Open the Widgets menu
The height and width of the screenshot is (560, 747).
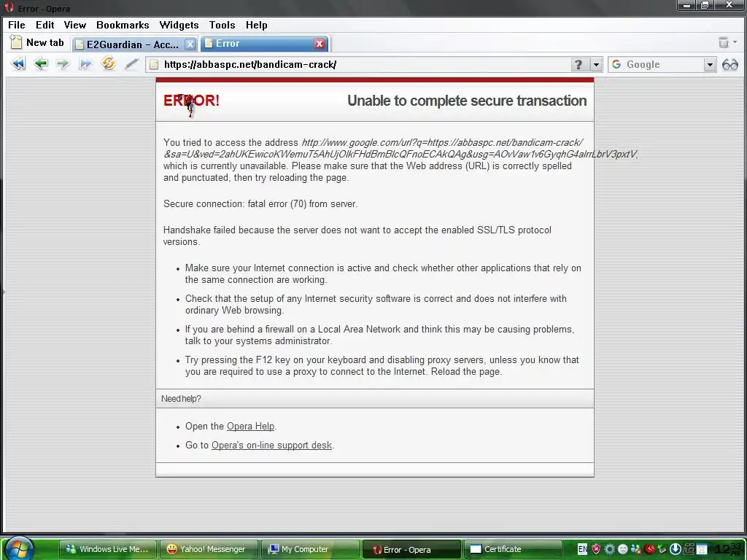click(x=179, y=25)
